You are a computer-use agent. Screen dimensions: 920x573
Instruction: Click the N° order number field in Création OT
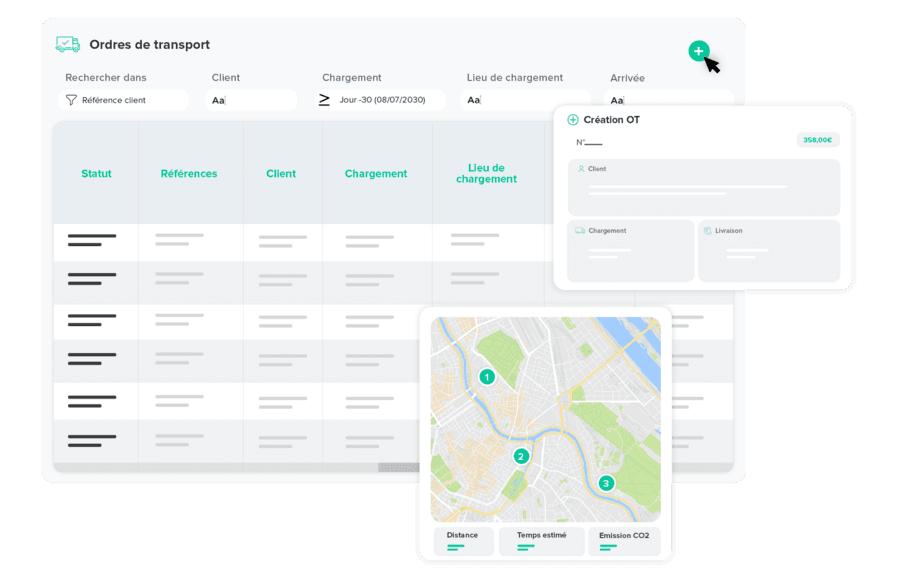click(589, 143)
